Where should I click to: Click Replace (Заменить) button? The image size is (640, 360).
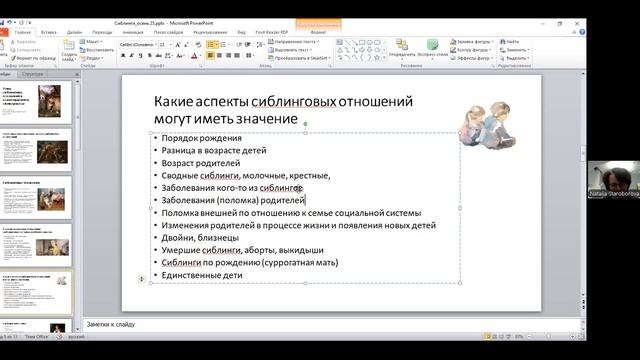(x=515, y=50)
